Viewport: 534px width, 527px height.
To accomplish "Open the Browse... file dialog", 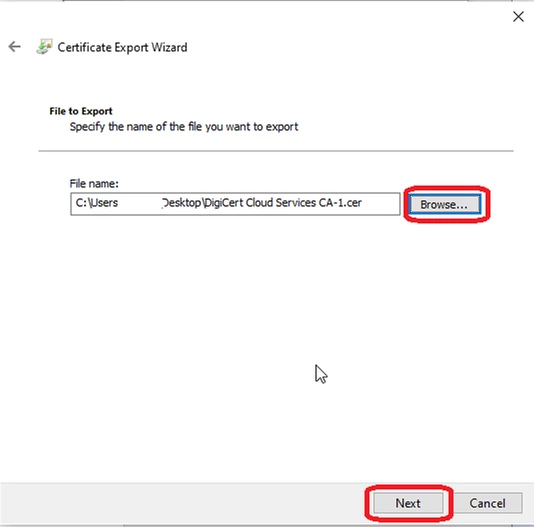I will (x=445, y=204).
